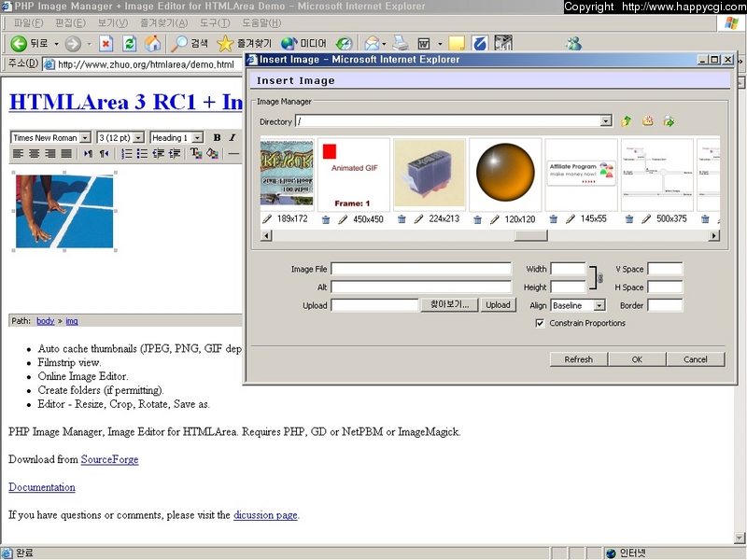The width and height of the screenshot is (747, 560).
Task: Refresh the page using IE toolbar icon
Action: 129,44
